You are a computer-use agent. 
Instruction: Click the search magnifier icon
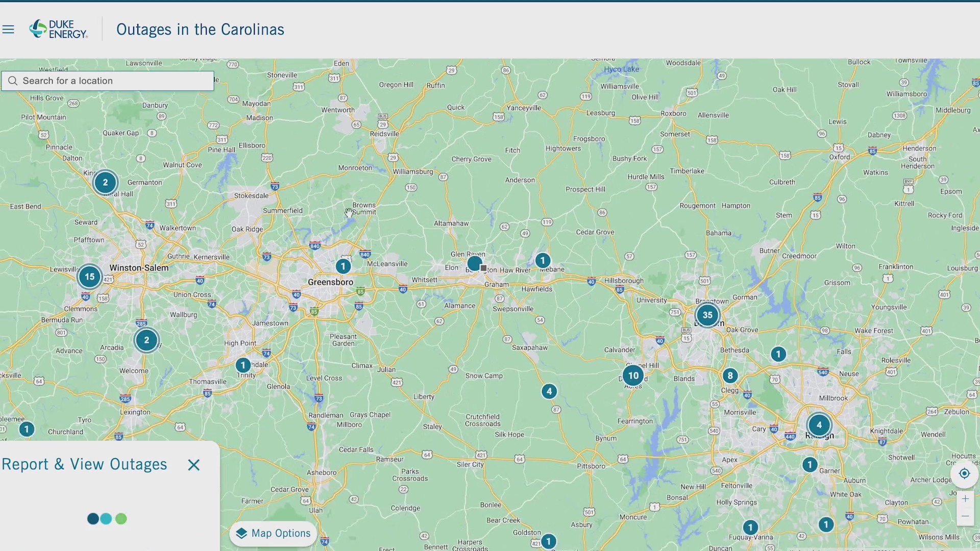13,81
